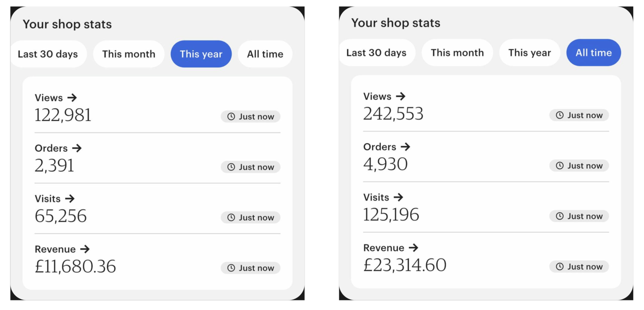Click the arrow icon beside Orders above 4,930
The width and height of the screenshot is (644, 310).
point(405,147)
